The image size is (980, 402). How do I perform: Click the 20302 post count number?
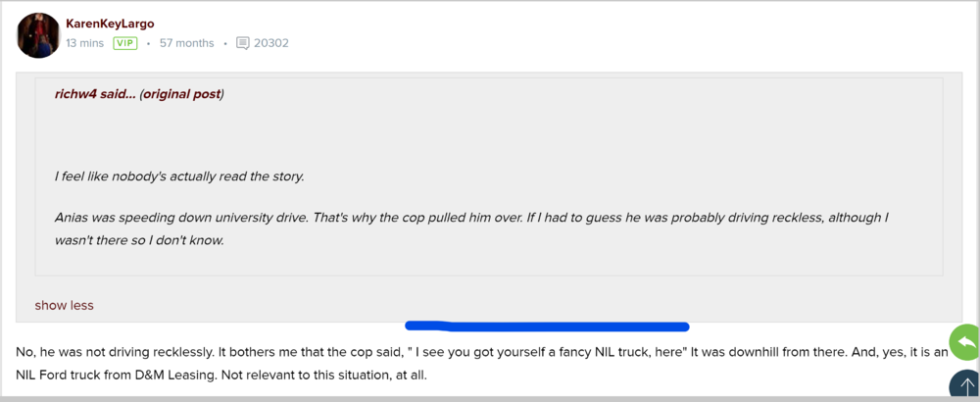click(270, 43)
